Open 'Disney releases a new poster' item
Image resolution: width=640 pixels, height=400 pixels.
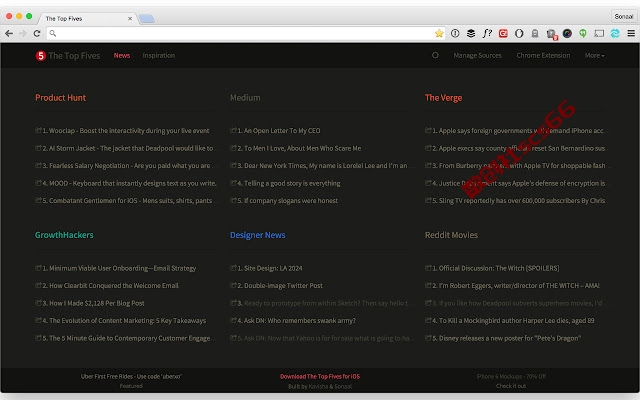tap(507, 338)
